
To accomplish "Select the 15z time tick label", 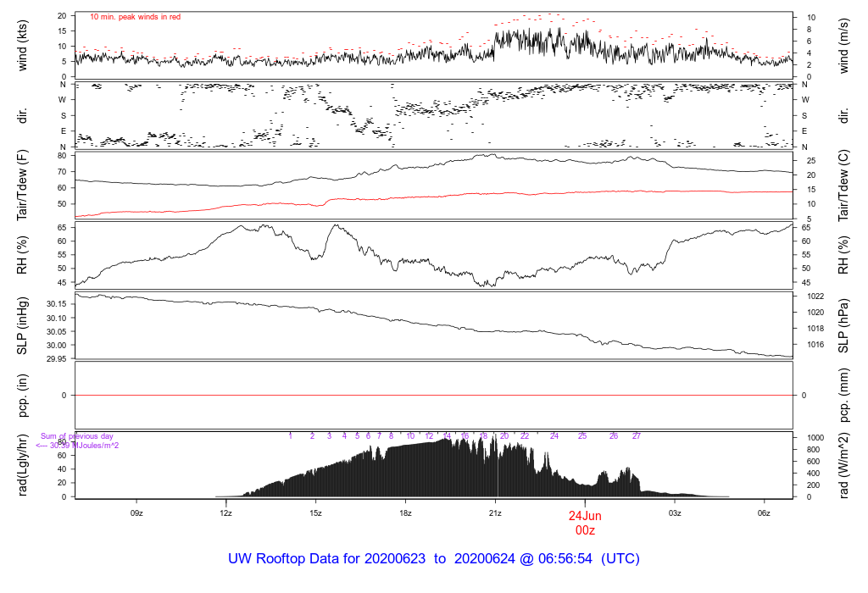I will [x=315, y=513].
